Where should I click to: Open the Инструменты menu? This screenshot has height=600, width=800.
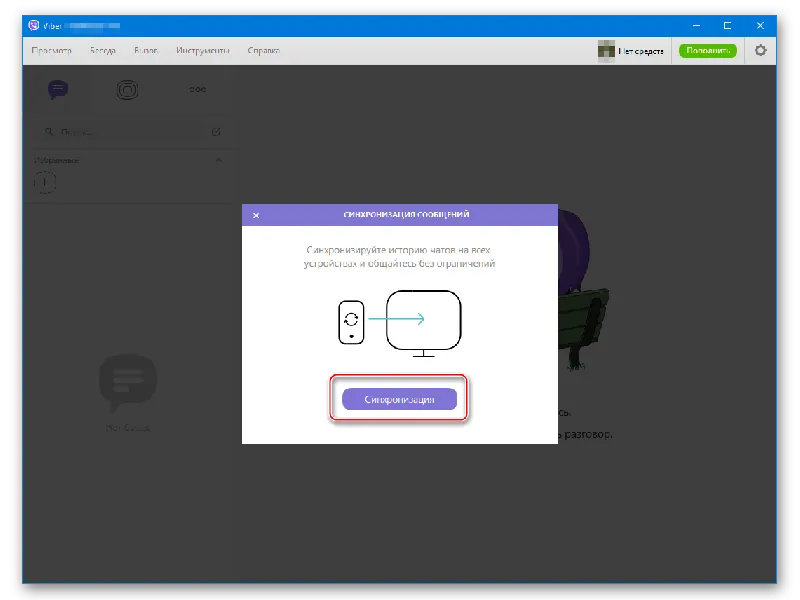click(203, 50)
